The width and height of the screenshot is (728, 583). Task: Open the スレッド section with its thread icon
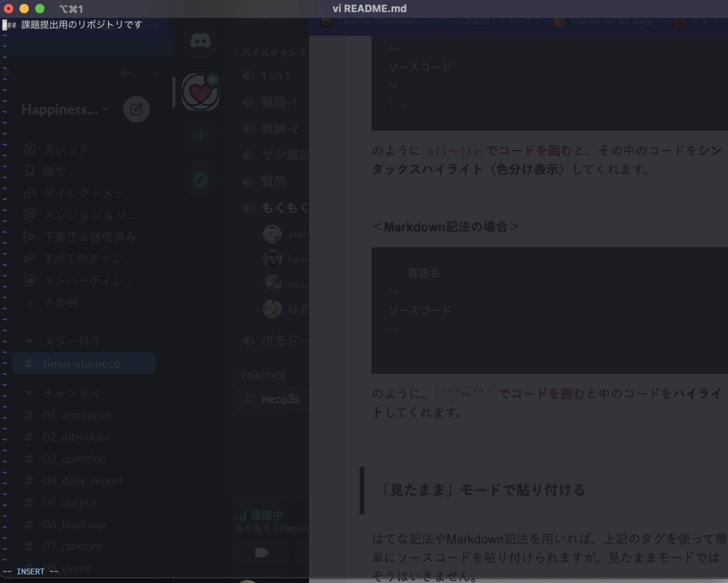(x=29, y=149)
